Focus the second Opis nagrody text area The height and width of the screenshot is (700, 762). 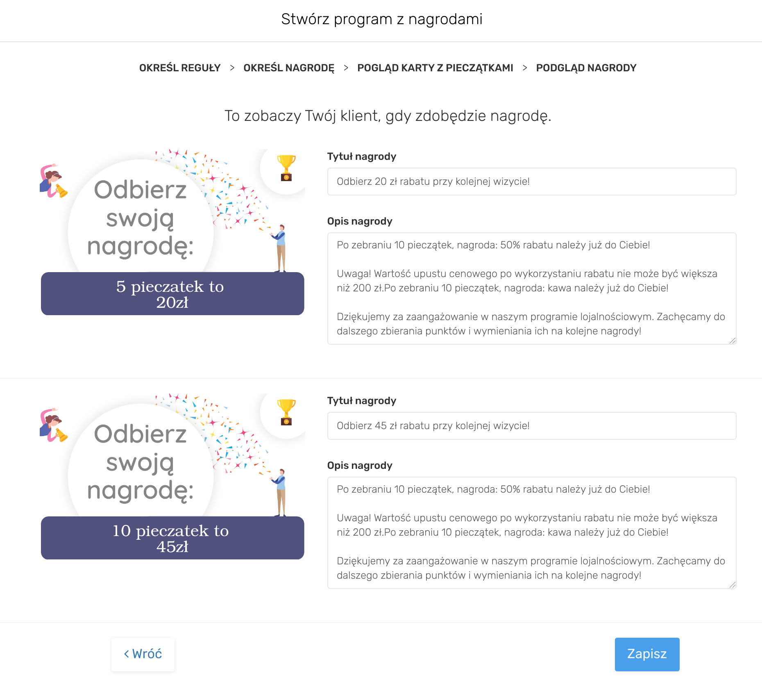pyautogui.click(x=531, y=533)
